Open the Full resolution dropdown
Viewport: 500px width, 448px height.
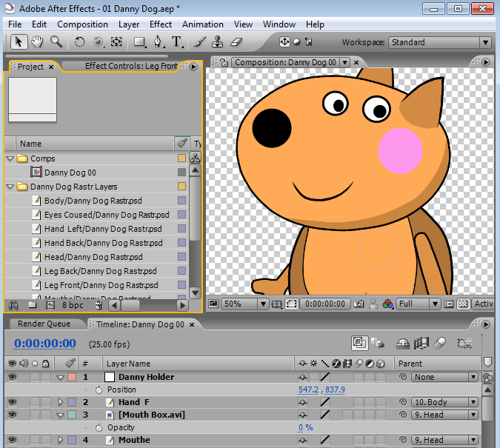tap(418, 304)
